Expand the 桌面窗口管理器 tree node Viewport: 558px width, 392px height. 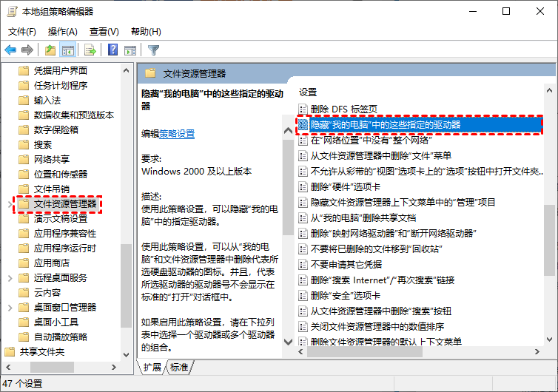tap(10, 308)
